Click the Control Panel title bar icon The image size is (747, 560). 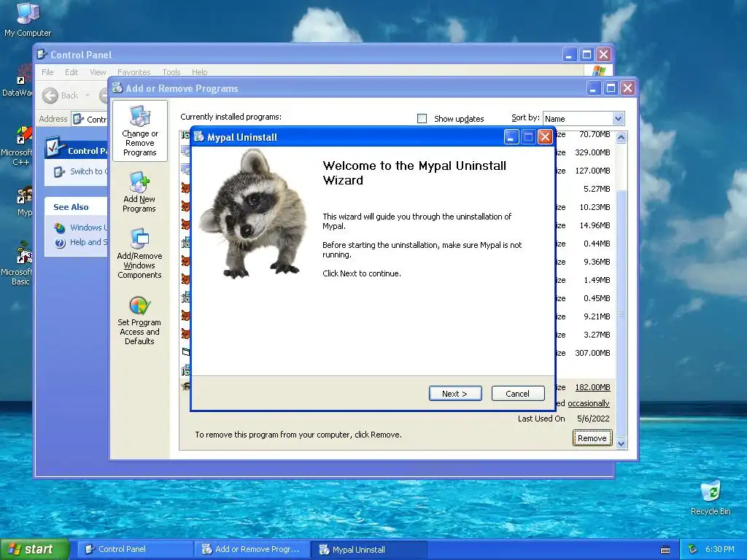click(x=42, y=54)
